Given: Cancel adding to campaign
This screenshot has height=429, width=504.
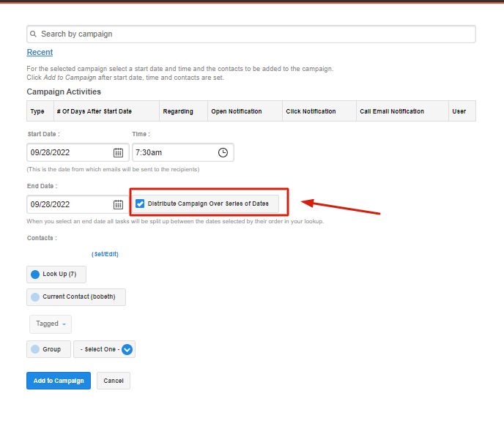Looking at the screenshot, I should pyautogui.click(x=114, y=381).
